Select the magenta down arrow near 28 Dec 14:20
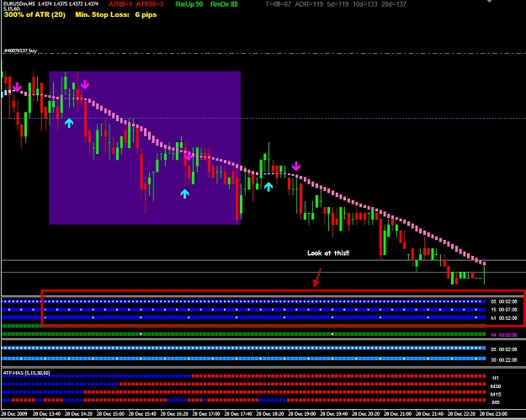Screen dimensions: 526x420 [85, 84]
